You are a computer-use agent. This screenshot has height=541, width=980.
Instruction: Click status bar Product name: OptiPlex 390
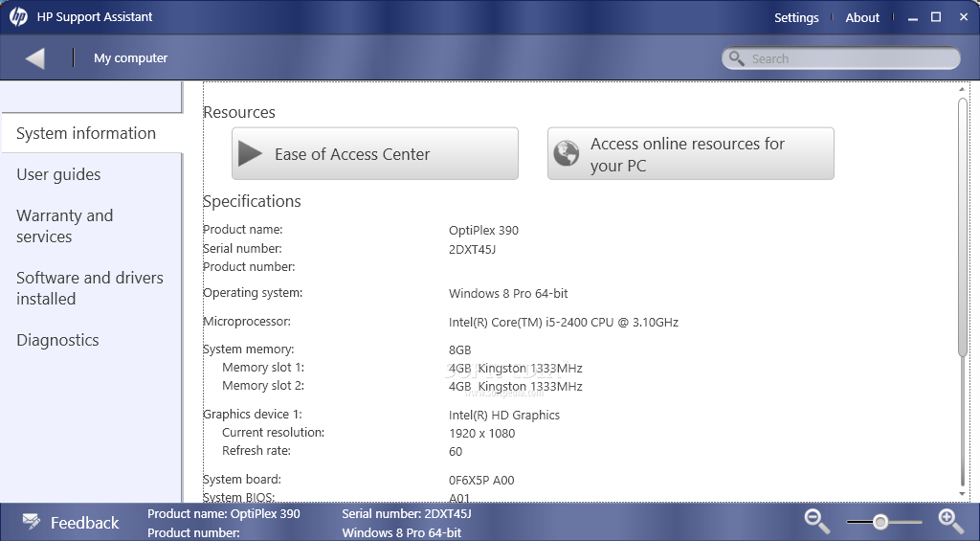click(224, 514)
